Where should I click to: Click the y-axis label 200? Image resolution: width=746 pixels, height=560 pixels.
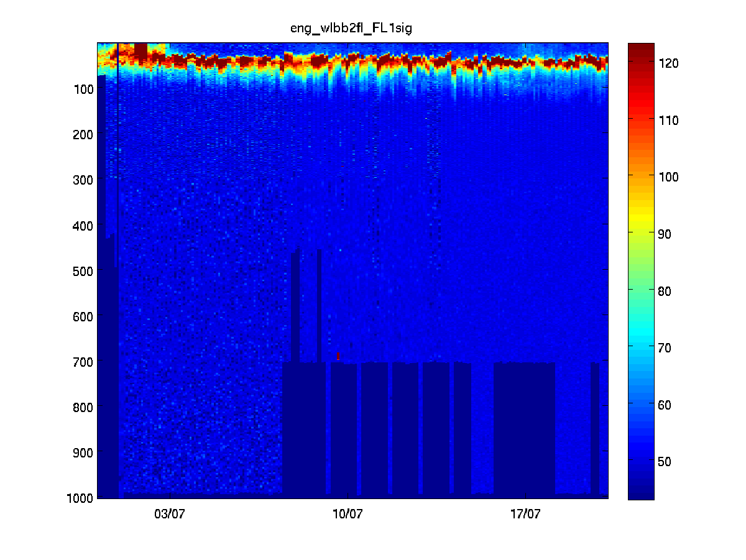(x=84, y=134)
